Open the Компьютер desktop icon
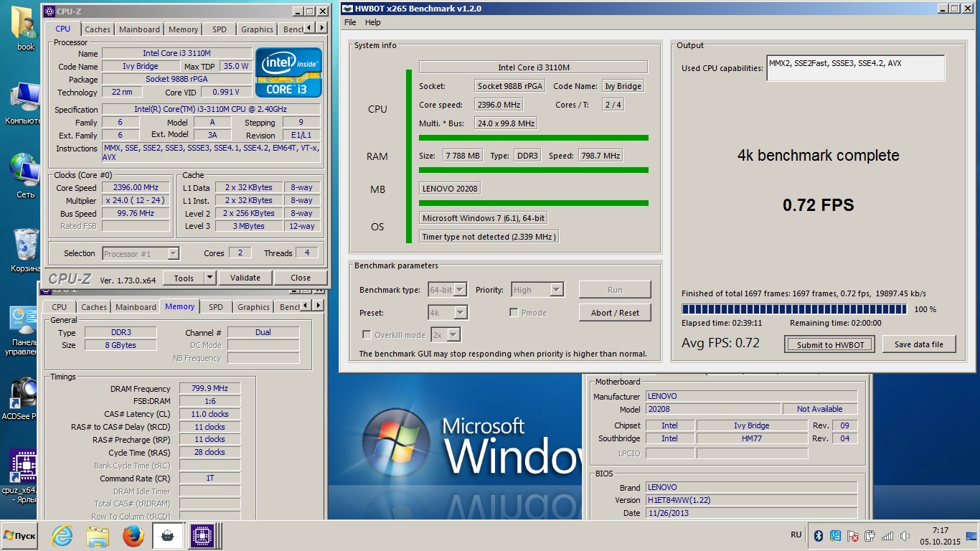Image resolution: width=980 pixels, height=551 pixels. tap(23, 103)
